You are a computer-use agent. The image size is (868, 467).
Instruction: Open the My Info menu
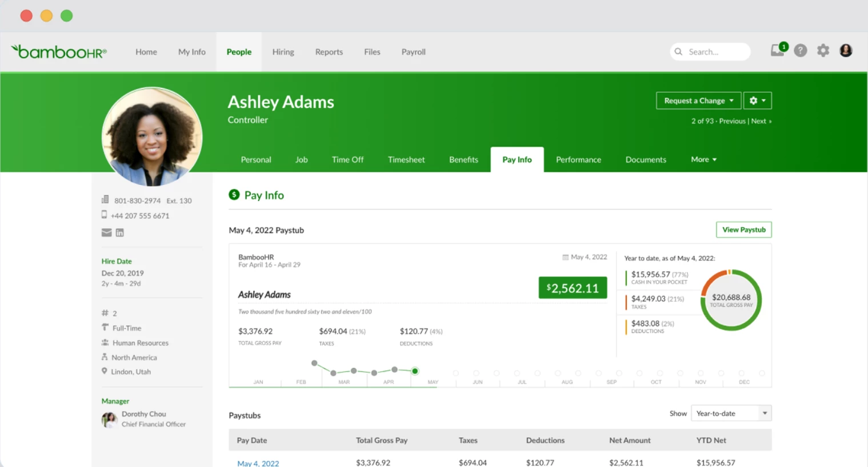192,52
